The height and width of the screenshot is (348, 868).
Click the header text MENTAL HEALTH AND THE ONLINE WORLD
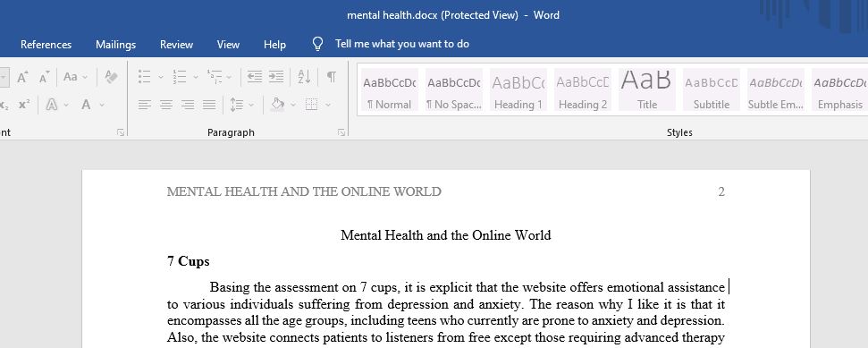[304, 191]
